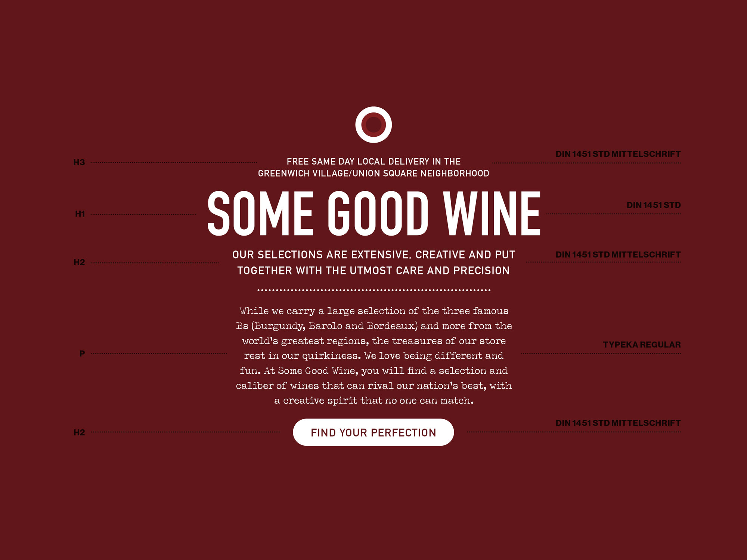The image size is (747, 560).
Task: Click the H2 label beside the button
Action: 79,433
